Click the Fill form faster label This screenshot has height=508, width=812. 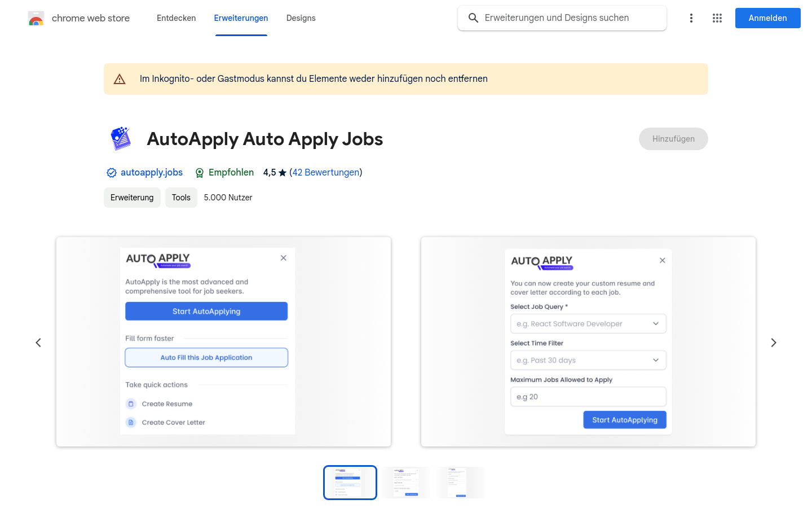(149, 339)
